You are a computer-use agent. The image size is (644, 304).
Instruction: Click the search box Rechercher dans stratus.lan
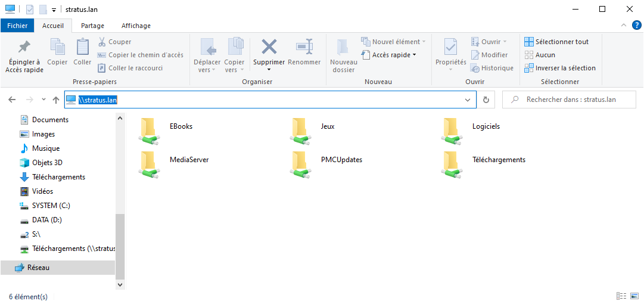(569, 100)
